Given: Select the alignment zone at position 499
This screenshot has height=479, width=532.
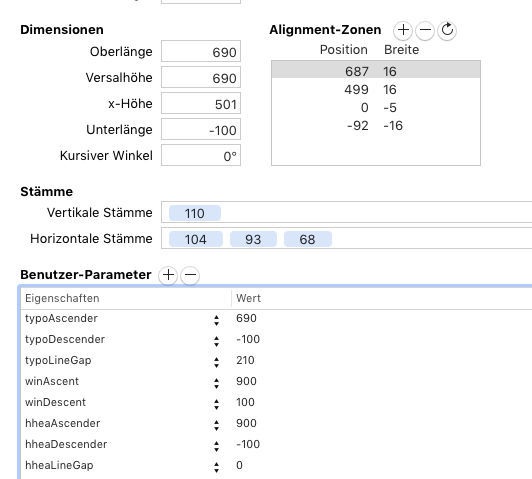Looking at the screenshot, I should (376, 90).
